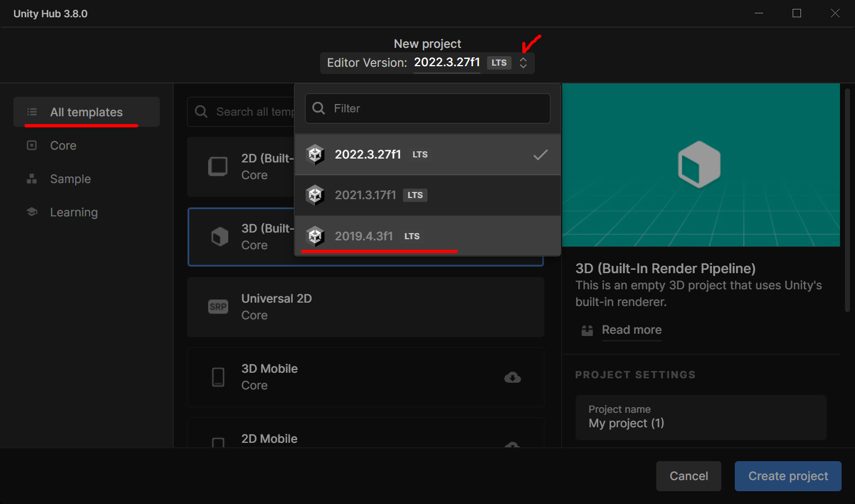
Task: Select the Universal 2D template
Action: click(x=366, y=307)
